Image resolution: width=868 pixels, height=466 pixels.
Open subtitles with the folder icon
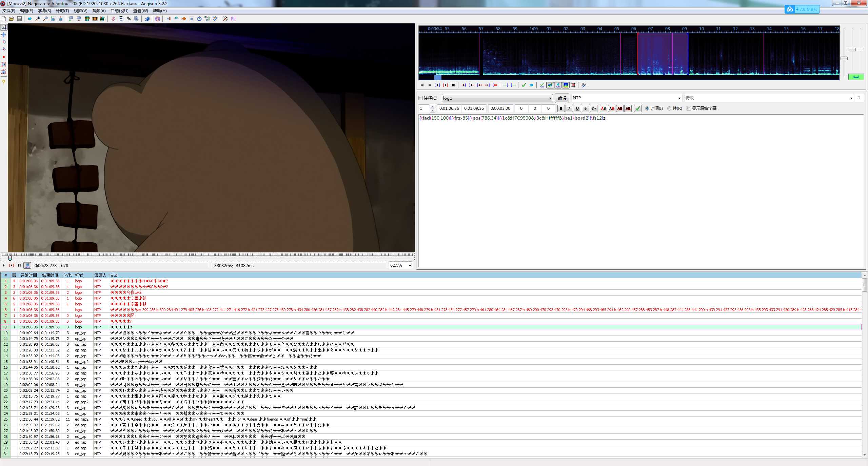(x=12, y=19)
